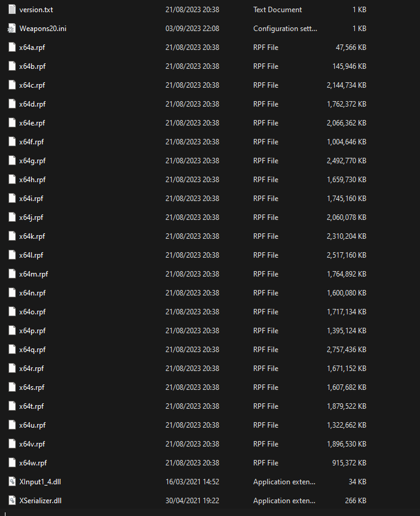The width and height of the screenshot is (420, 516).
Task: Select the file name x64s.rpf
Action: click(x=32, y=387)
